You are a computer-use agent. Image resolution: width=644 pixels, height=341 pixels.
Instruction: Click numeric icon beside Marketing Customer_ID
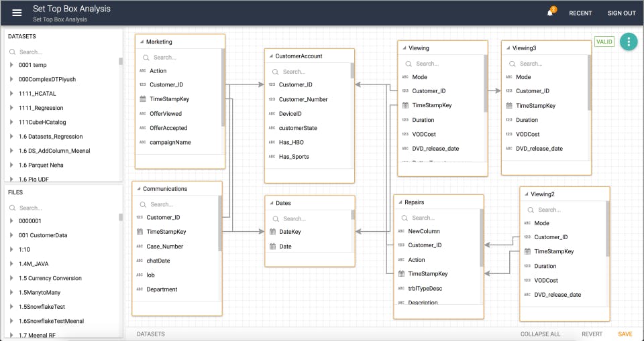(142, 84)
